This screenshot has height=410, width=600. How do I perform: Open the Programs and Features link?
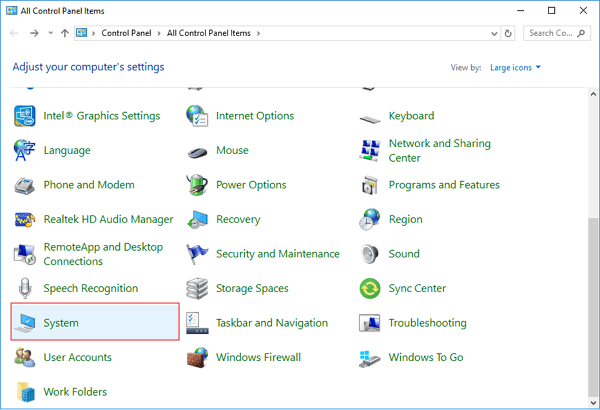(444, 185)
